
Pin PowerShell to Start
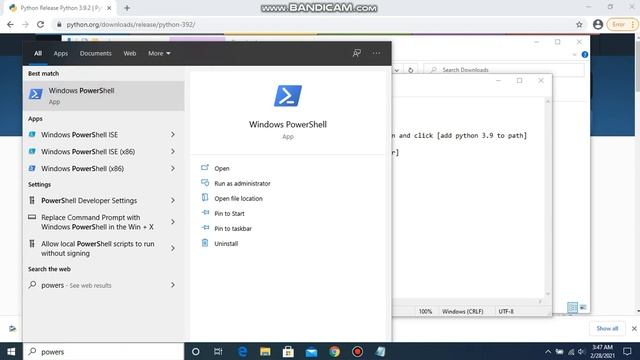click(x=229, y=213)
